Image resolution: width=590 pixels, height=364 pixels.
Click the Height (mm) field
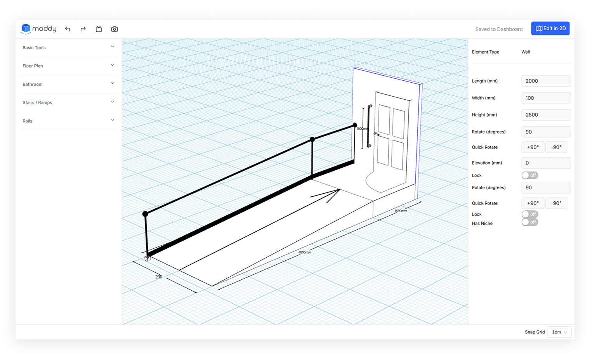[546, 115]
